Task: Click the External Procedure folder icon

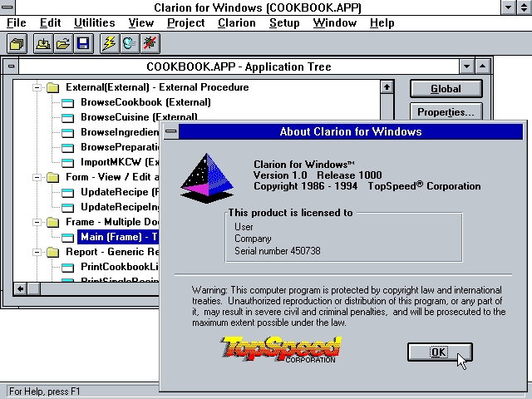Action: point(52,87)
